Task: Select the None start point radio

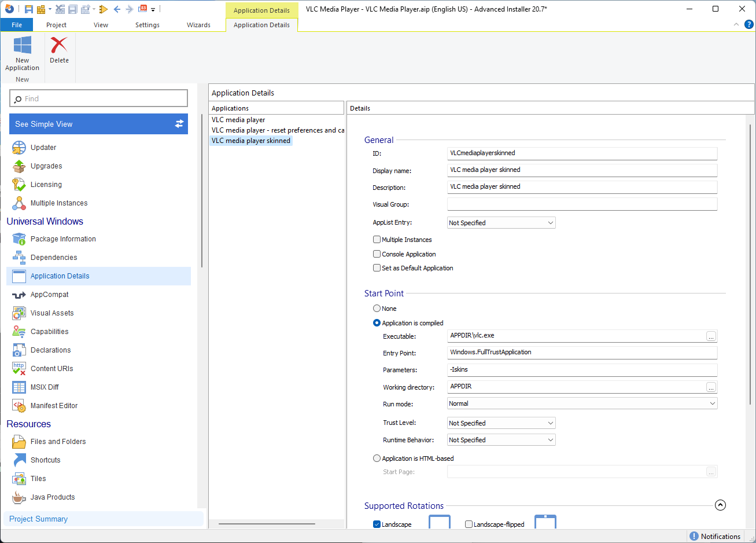Action: pos(377,309)
